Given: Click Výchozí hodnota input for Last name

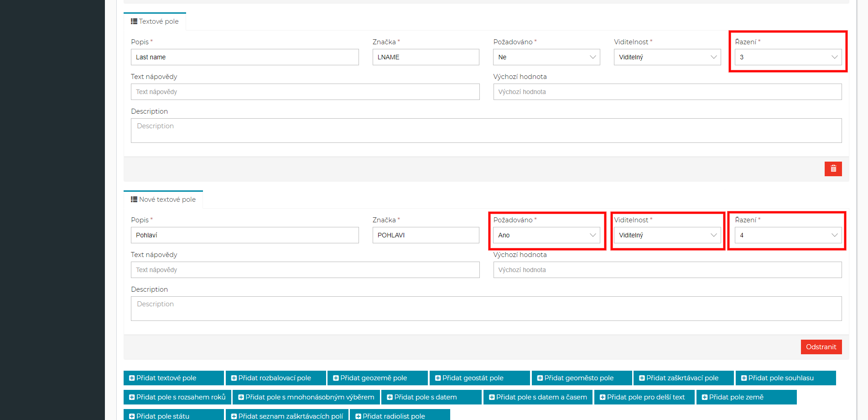Looking at the screenshot, I should pos(667,92).
